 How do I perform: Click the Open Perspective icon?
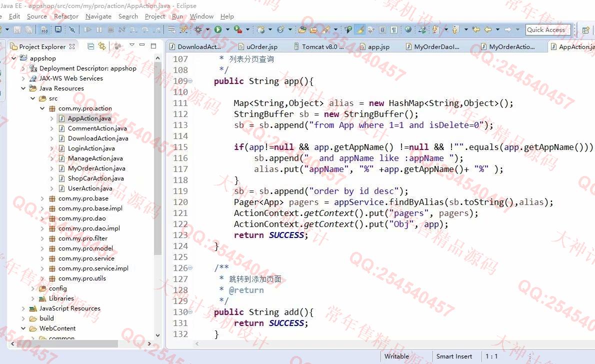click(585, 29)
